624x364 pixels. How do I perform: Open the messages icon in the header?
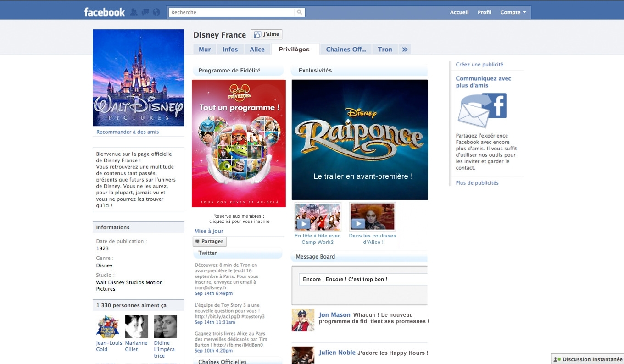click(145, 12)
